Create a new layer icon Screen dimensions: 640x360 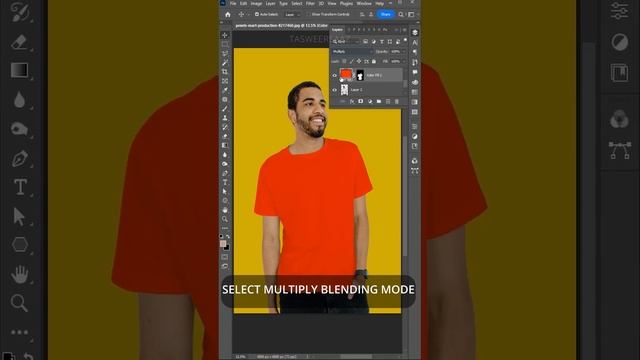(388, 101)
